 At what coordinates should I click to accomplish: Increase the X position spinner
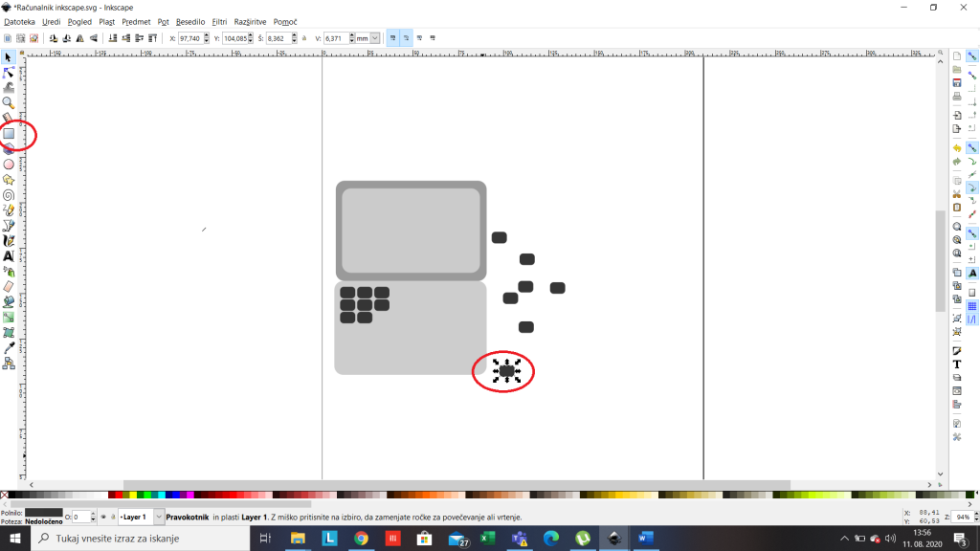pos(207,35)
